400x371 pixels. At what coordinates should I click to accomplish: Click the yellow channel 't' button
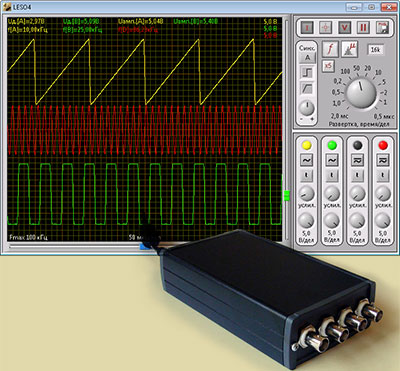point(306,175)
